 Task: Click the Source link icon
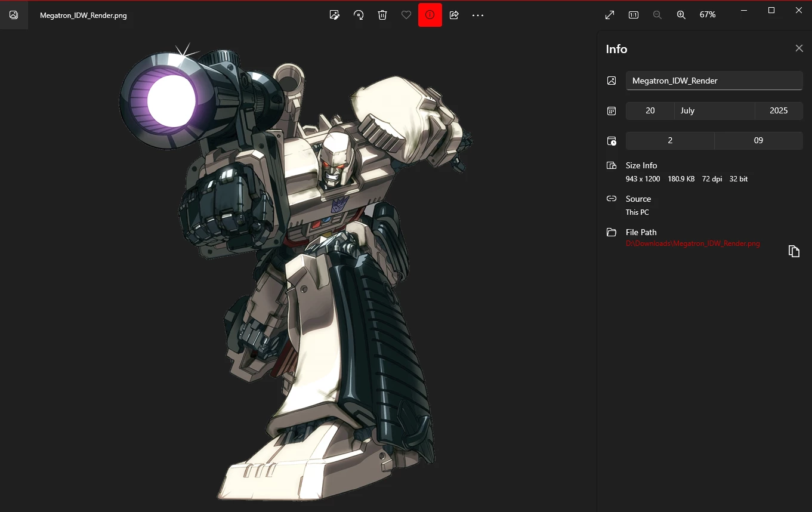click(612, 199)
